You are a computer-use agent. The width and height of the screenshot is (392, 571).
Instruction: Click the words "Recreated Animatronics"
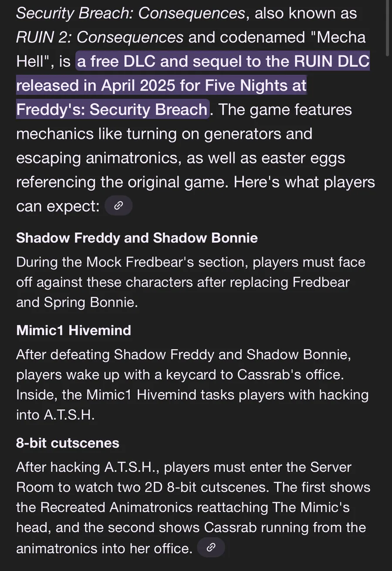[117, 507]
